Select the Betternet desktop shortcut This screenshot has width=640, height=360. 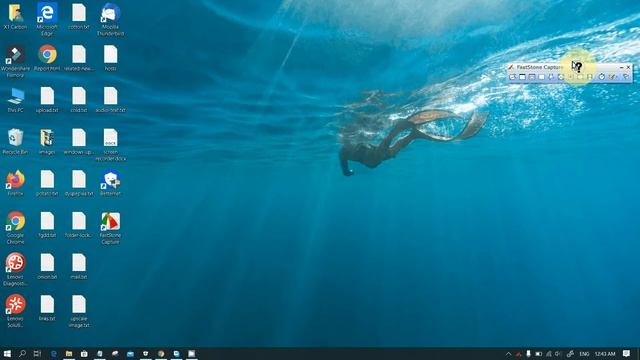[x=111, y=183]
